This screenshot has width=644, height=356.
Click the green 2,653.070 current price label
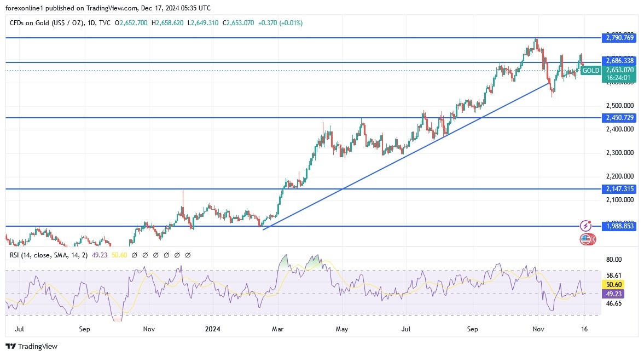pos(621,71)
